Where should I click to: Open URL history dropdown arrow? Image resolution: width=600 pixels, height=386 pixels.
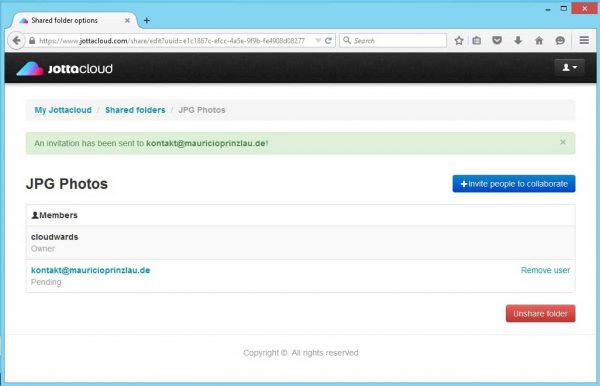(318, 41)
